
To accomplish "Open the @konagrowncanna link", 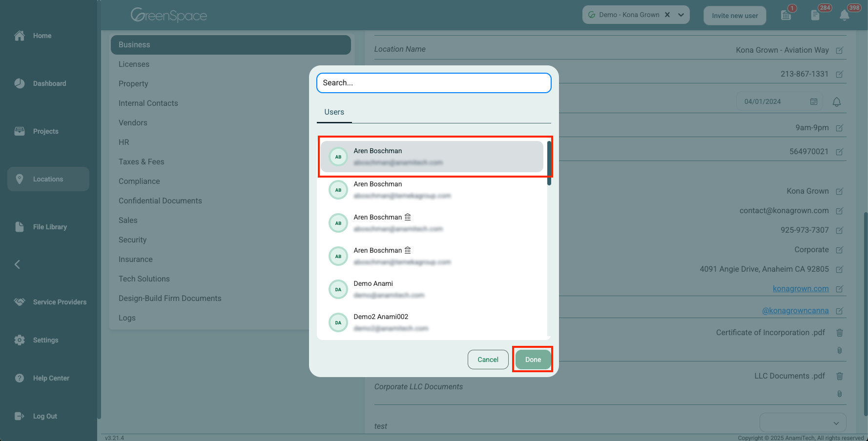I will pyautogui.click(x=795, y=311).
